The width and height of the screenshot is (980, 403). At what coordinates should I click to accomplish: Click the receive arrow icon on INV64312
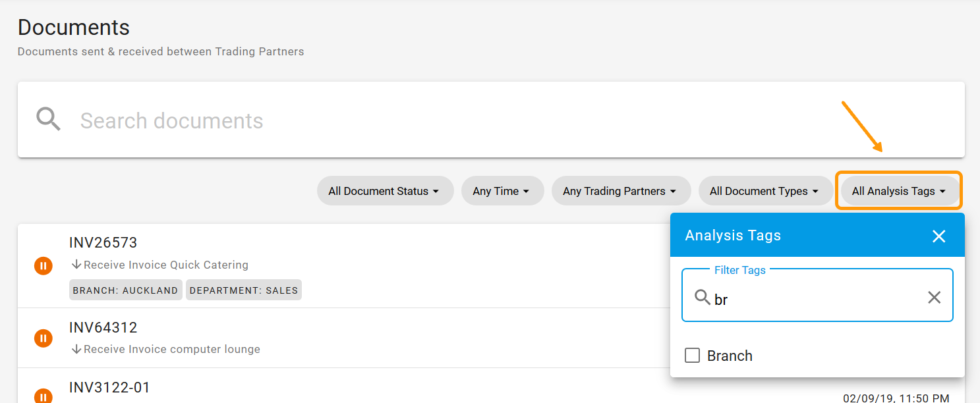(75, 349)
